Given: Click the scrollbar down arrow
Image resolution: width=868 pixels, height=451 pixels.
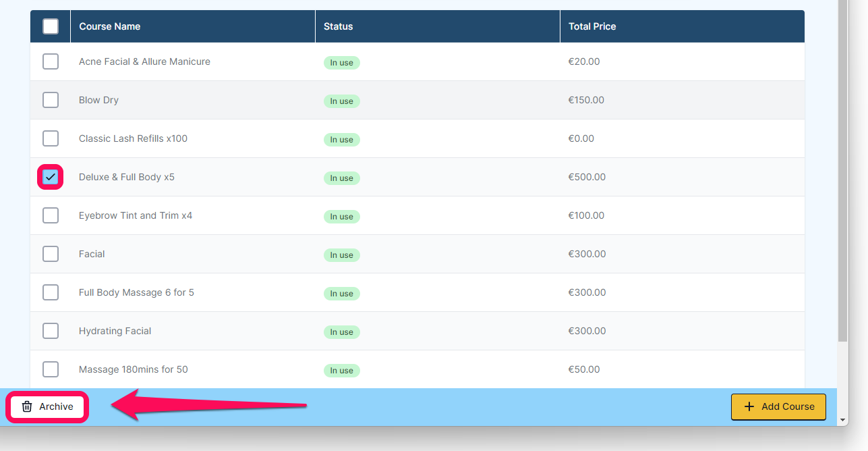Looking at the screenshot, I should tap(843, 420).
